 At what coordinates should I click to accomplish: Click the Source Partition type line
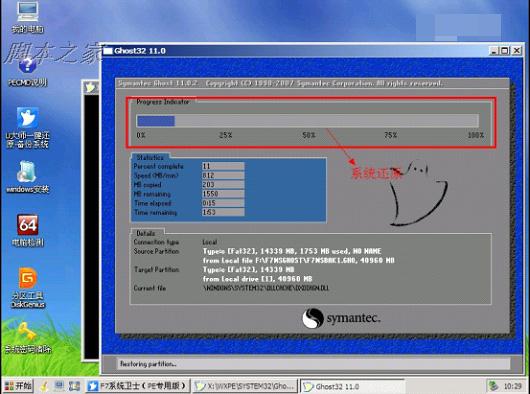pyautogui.click(x=292, y=251)
